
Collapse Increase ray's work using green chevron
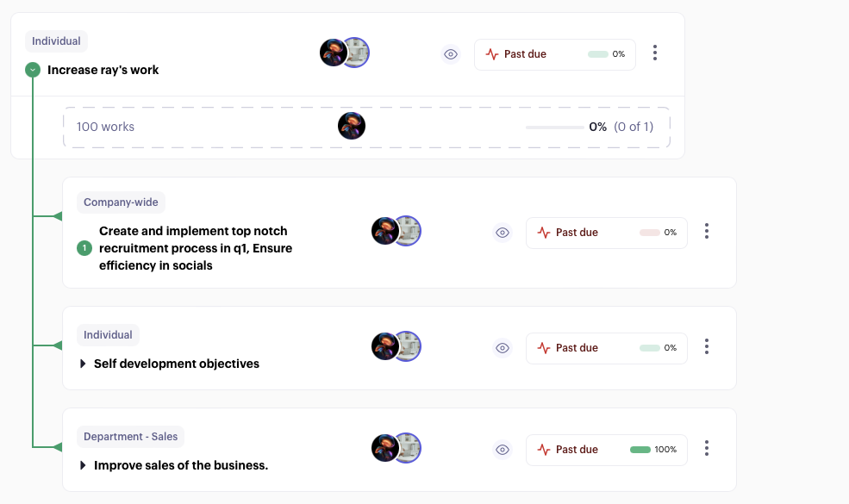33,70
